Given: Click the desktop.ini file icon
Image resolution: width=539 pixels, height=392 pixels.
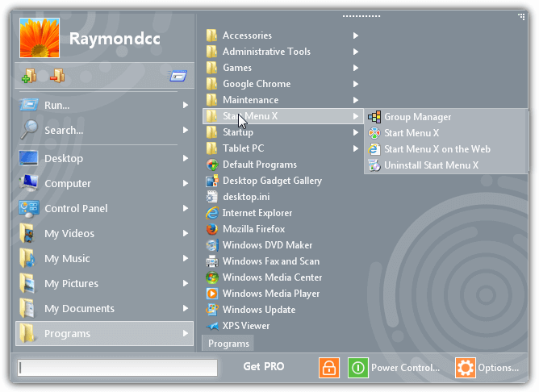Looking at the screenshot, I should (212, 197).
